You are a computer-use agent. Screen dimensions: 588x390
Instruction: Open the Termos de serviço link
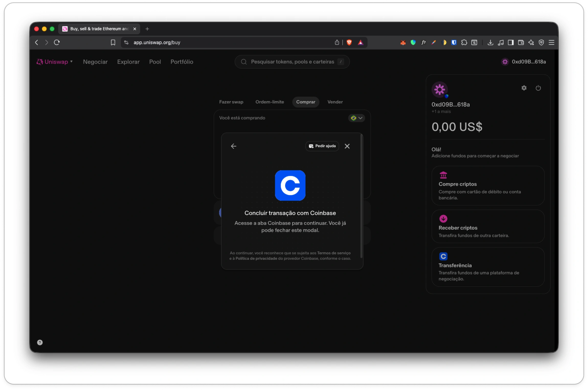coord(334,253)
